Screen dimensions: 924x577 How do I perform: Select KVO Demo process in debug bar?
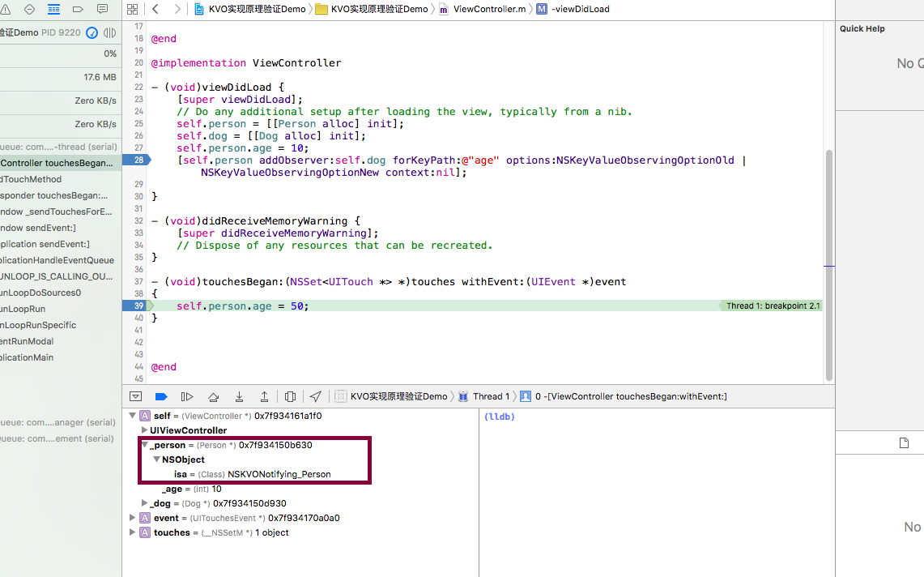coord(391,396)
